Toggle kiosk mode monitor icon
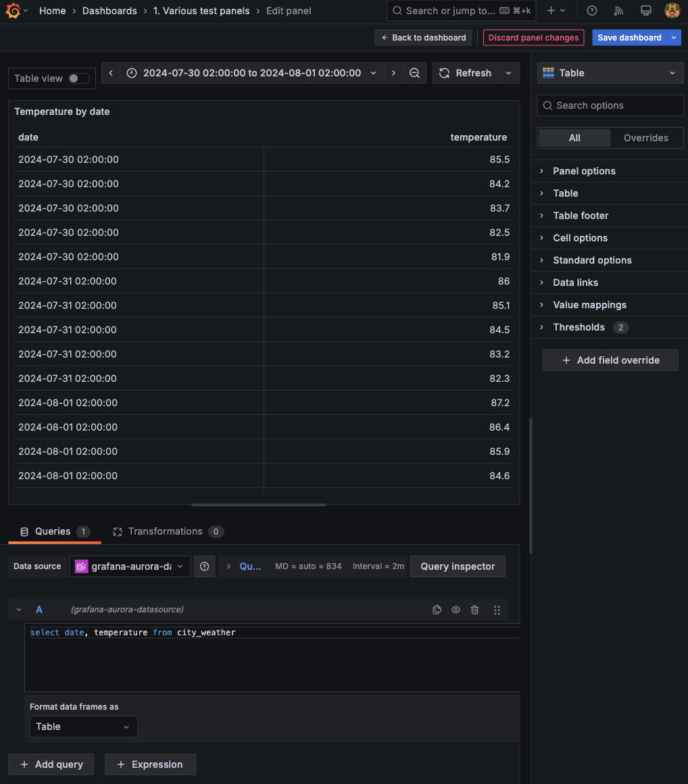 pyautogui.click(x=645, y=11)
